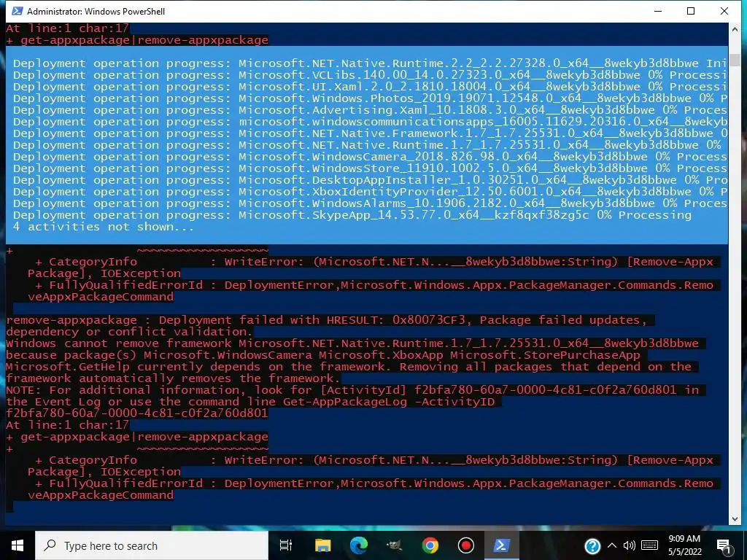This screenshot has width=747, height=560.
Task: Open the touch keyboard icon in the tray
Action: pyautogui.click(x=649, y=545)
